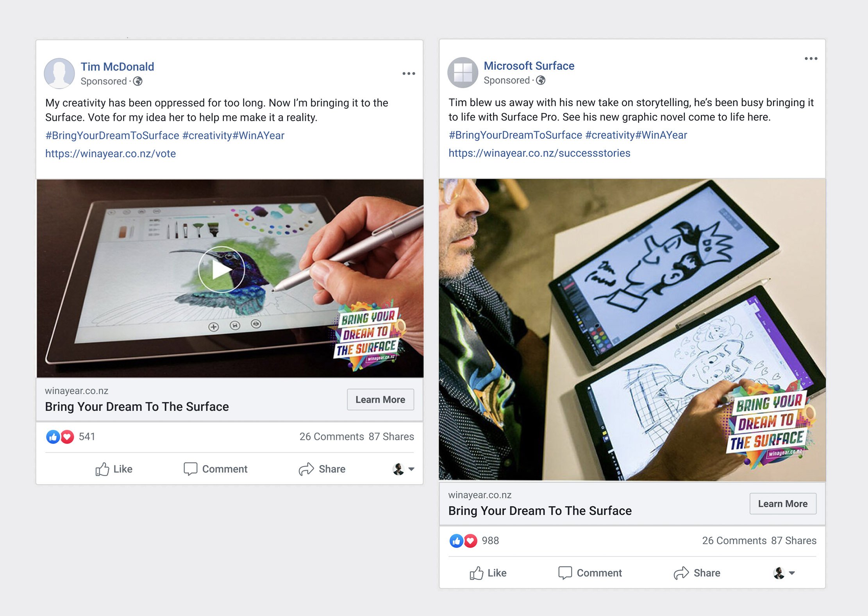The height and width of the screenshot is (616, 868).
Task: Like Tim McDonald's post
Action: click(114, 469)
